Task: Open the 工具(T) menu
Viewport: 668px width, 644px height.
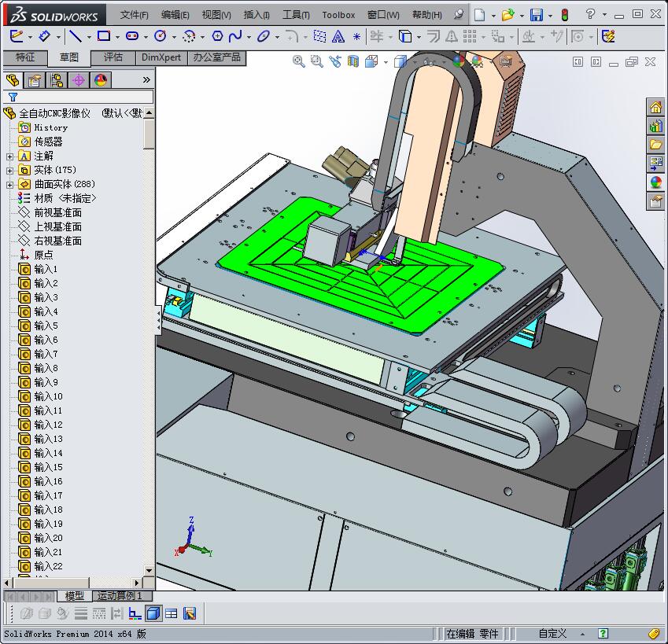Action: click(296, 15)
